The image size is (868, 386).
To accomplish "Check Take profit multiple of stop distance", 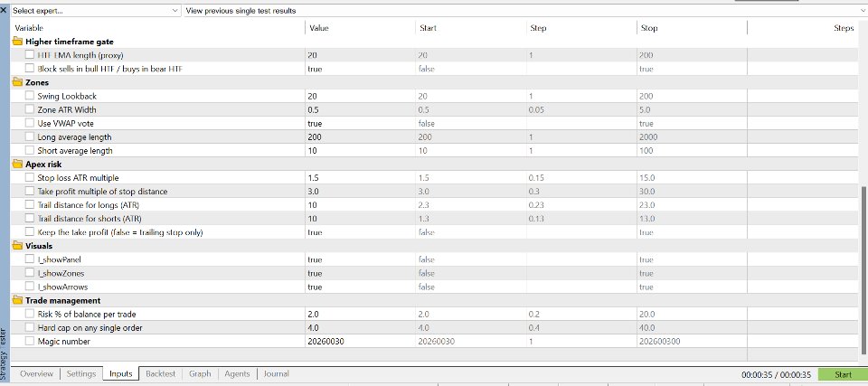I will click(29, 191).
